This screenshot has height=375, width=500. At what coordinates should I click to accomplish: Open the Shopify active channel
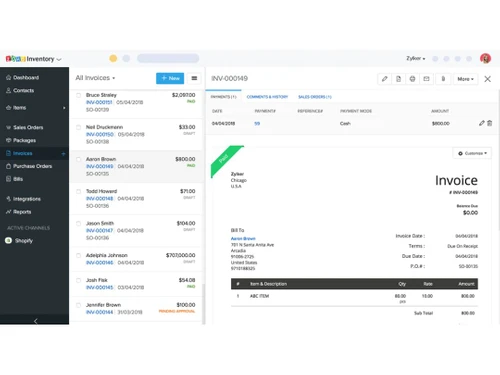19,240
